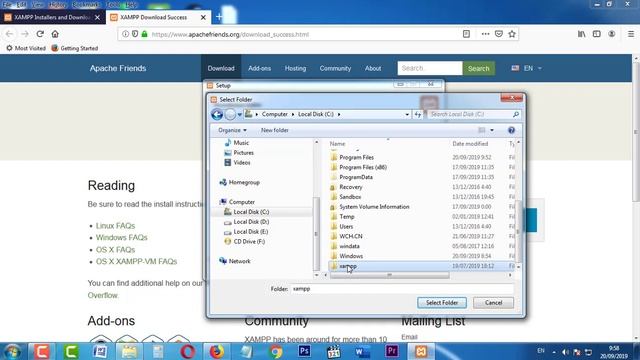Toggle Firefox reader view icon
Screen dimensions: 640x360
pos(466,34)
